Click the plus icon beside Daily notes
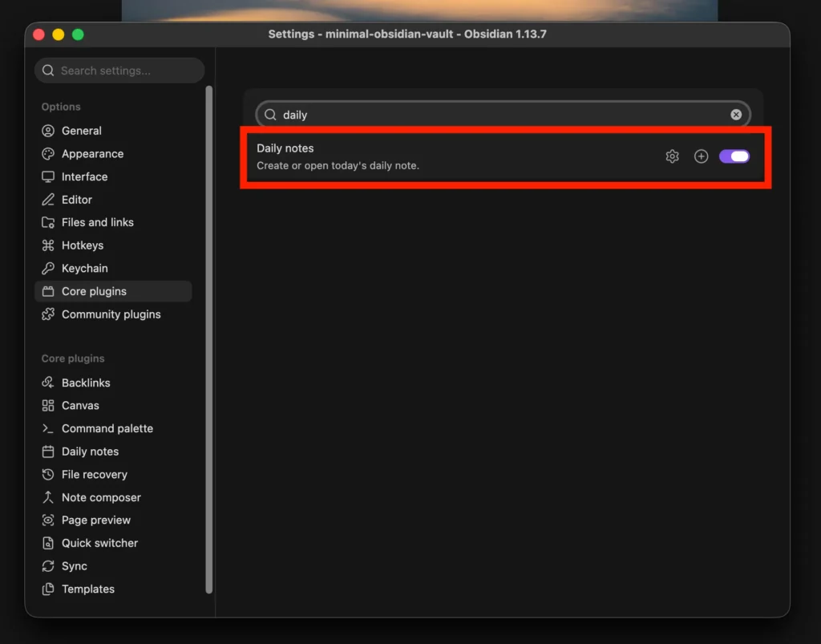Viewport: 821px width, 644px height. click(701, 156)
